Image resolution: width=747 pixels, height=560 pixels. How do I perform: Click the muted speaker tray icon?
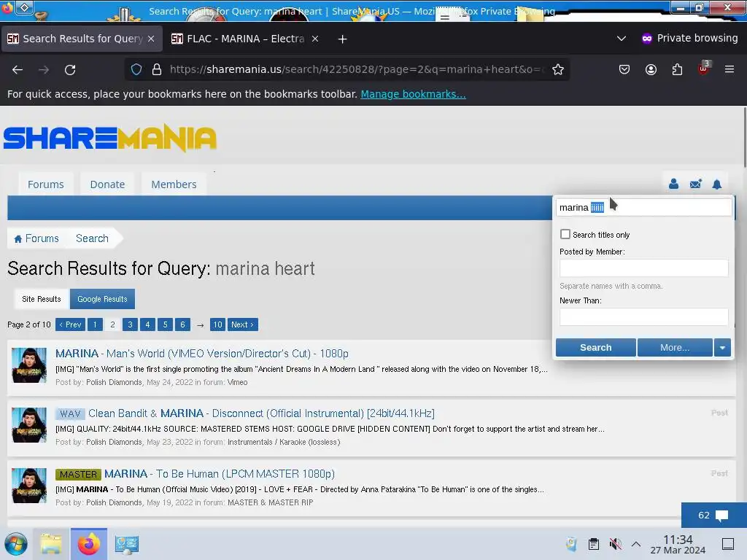pos(615,544)
